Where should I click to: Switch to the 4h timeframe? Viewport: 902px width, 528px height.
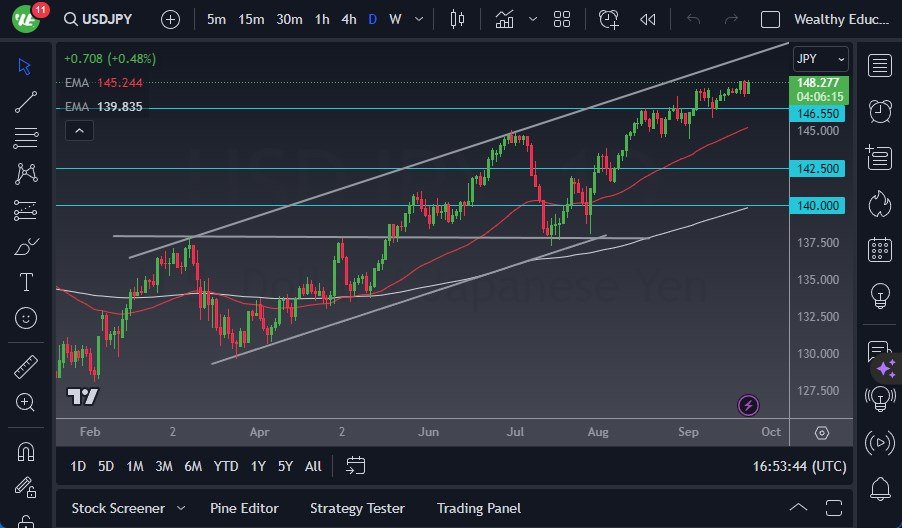[348, 19]
